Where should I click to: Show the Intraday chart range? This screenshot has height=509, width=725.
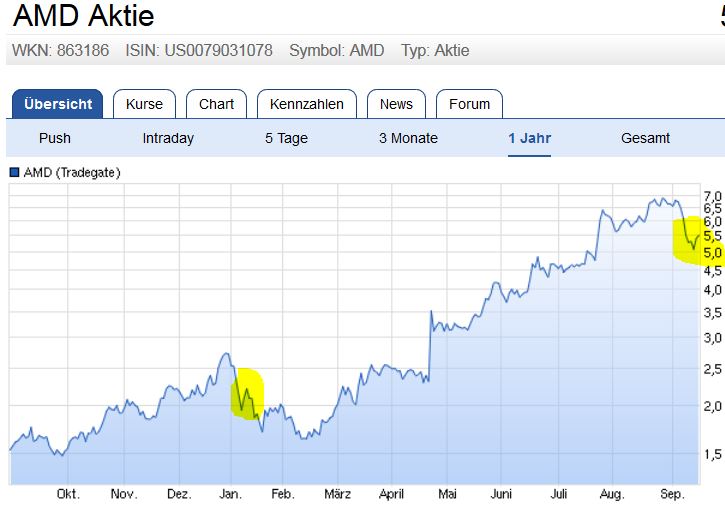click(x=168, y=138)
